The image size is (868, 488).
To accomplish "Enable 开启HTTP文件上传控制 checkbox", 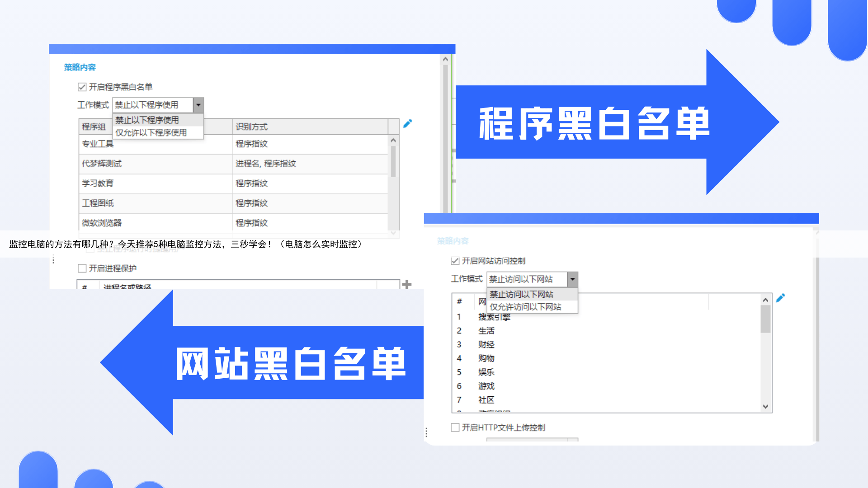I will click(x=455, y=427).
